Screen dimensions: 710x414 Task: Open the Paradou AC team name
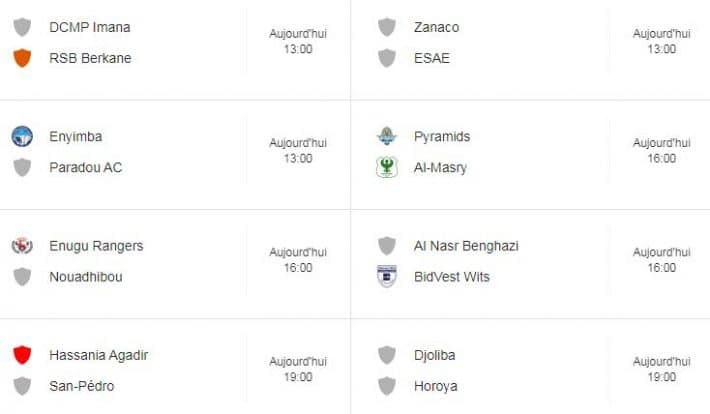point(86,168)
